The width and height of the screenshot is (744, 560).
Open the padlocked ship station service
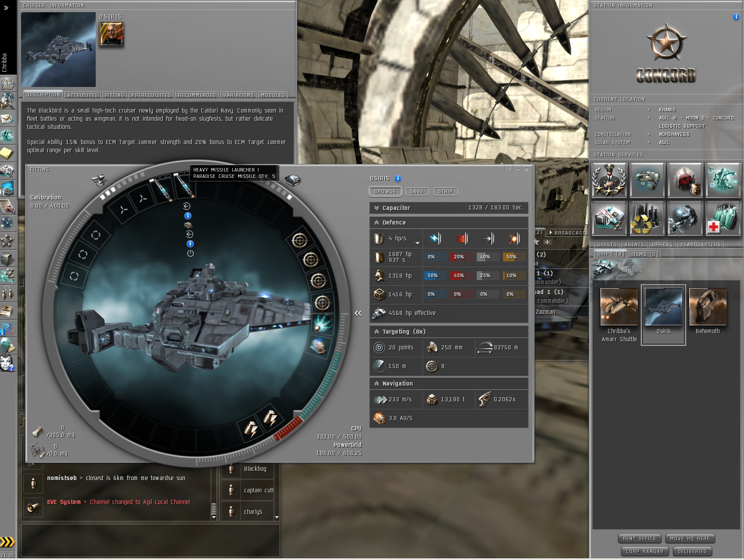647,180
